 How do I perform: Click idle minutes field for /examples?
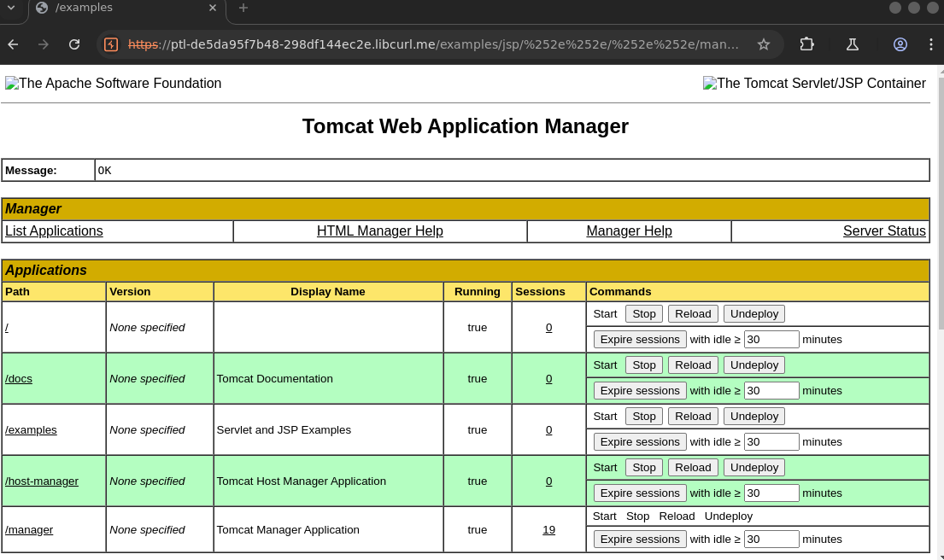tap(771, 441)
